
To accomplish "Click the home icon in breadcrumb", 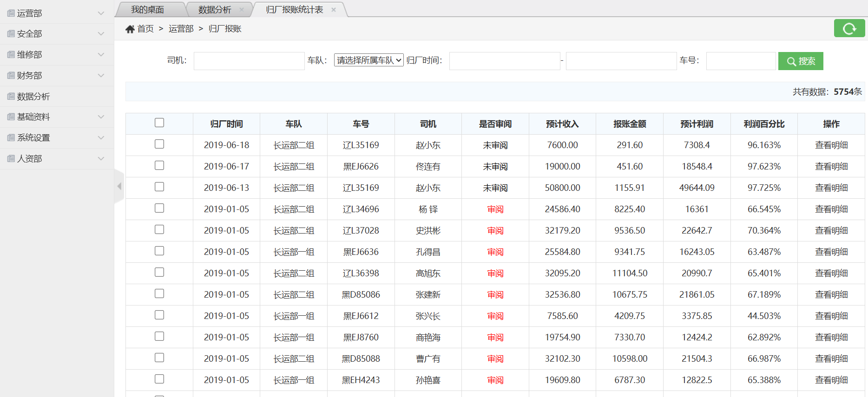I will 130,29.
